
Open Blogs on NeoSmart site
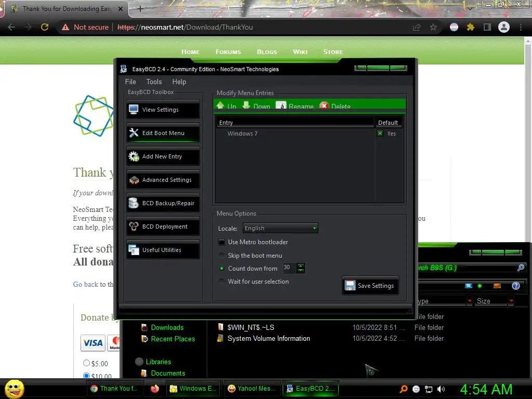click(267, 52)
